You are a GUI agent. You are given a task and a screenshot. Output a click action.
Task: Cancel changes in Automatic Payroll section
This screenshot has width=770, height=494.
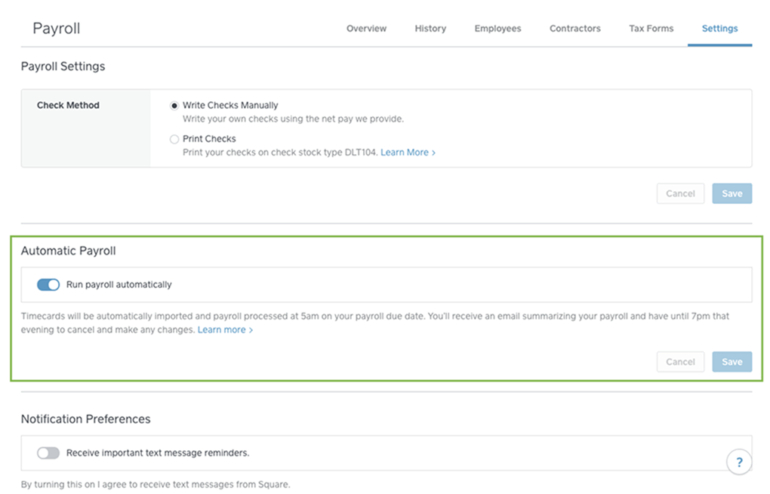tap(680, 362)
